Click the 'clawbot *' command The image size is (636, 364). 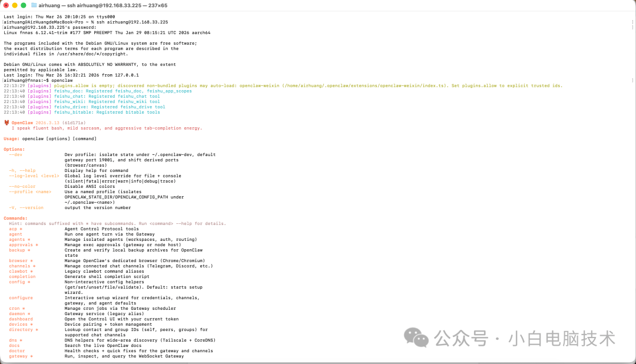21,271
